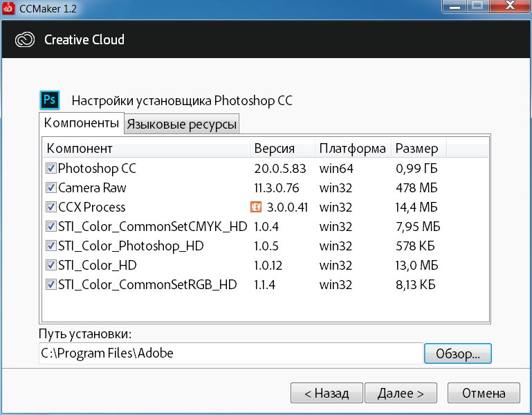This screenshot has height=415, width=532.
Task: Click the Creative Cloud logo icon
Action: click(25, 39)
